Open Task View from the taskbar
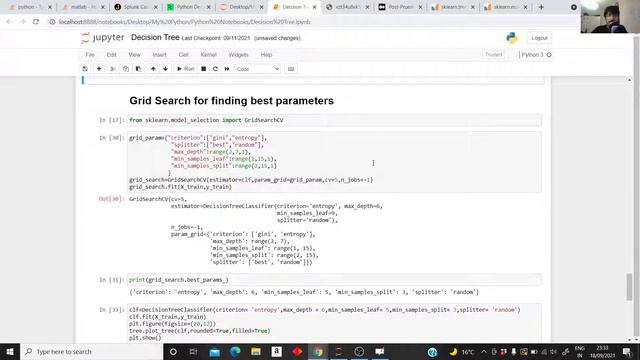 [193, 351]
